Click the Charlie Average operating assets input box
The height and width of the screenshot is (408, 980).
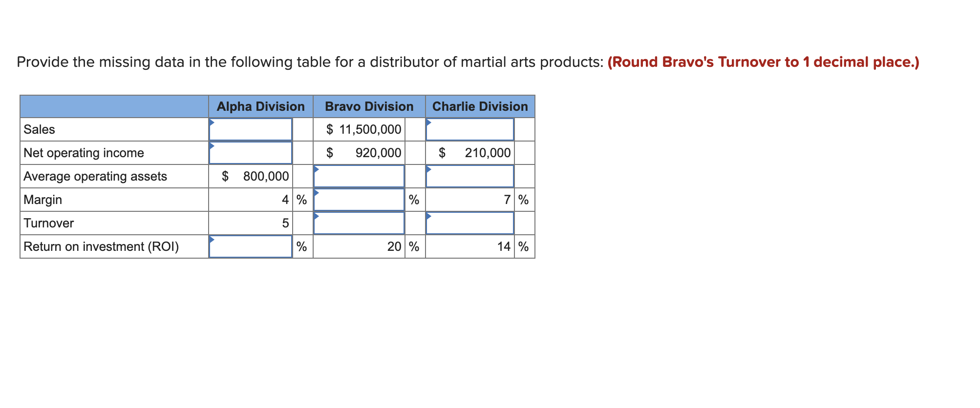[470, 176]
